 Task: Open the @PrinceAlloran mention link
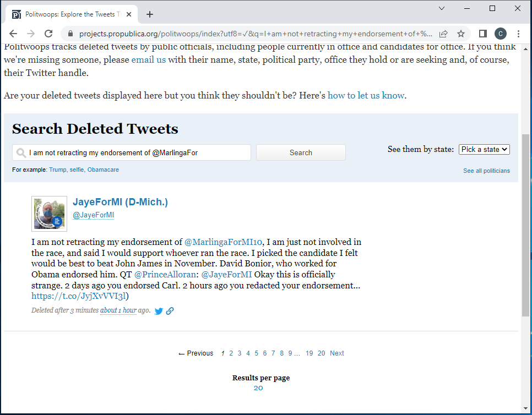pos(165,275)
